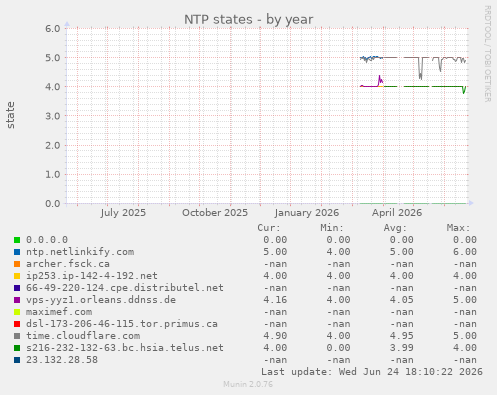Click the October 2025 axis label

(x=215, y=213)
